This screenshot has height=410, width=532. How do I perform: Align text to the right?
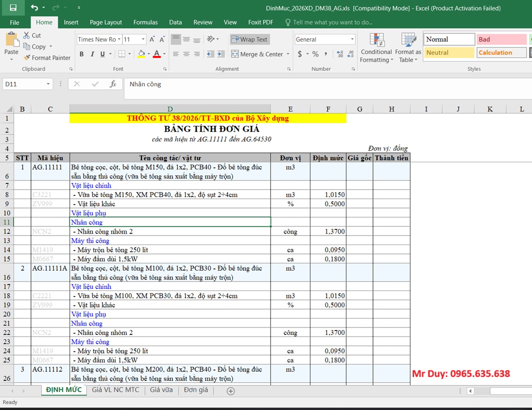pyautogui.click(x=197, y=54)
